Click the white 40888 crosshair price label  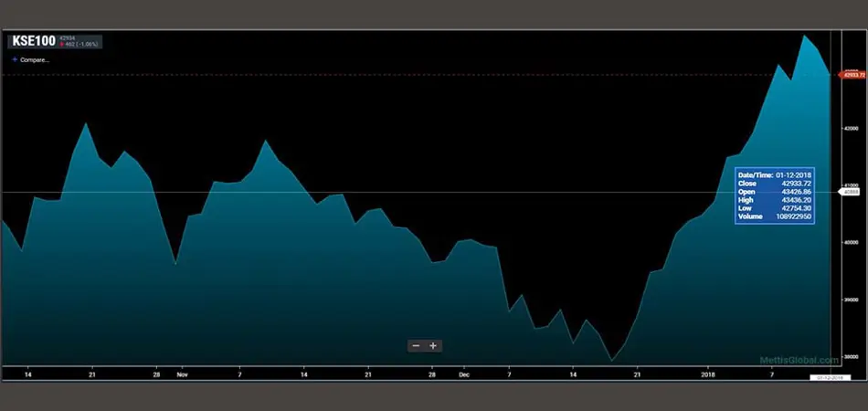pos(851,192)
